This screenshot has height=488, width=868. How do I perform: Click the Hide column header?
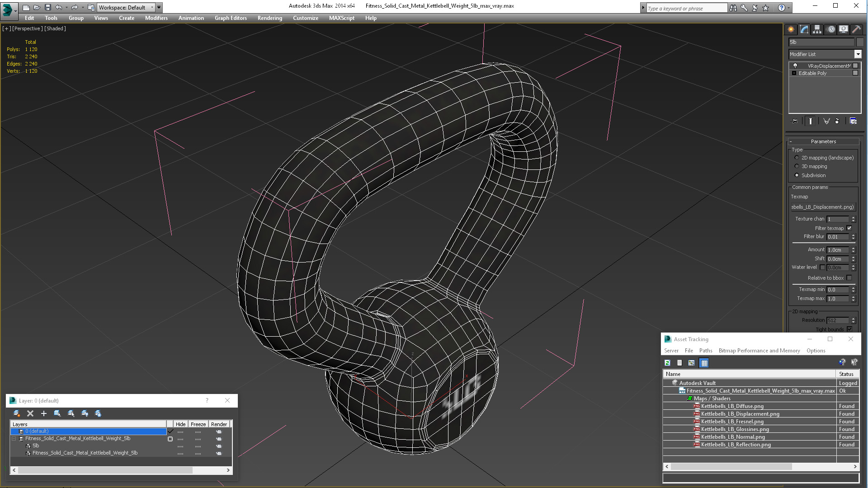(180, 424)
